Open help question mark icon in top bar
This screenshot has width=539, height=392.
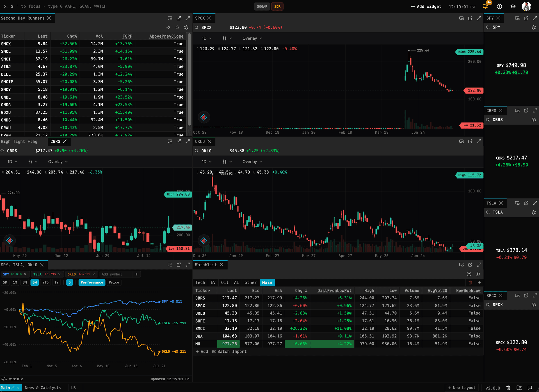click(x=499, y=6)
